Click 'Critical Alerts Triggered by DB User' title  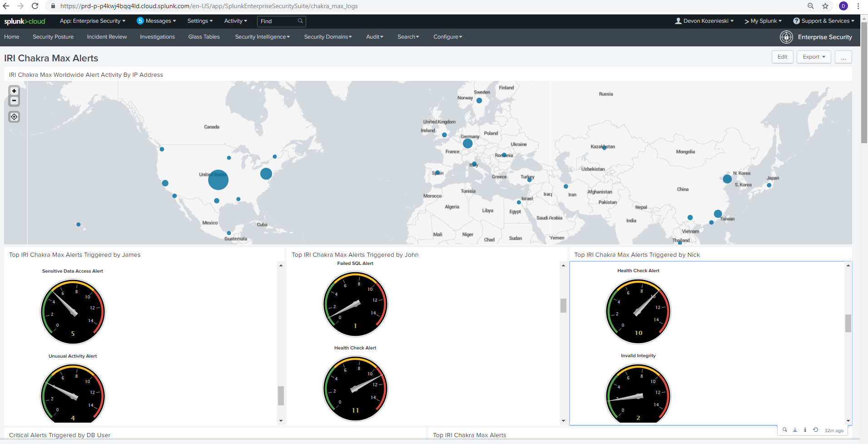(60, 435)
